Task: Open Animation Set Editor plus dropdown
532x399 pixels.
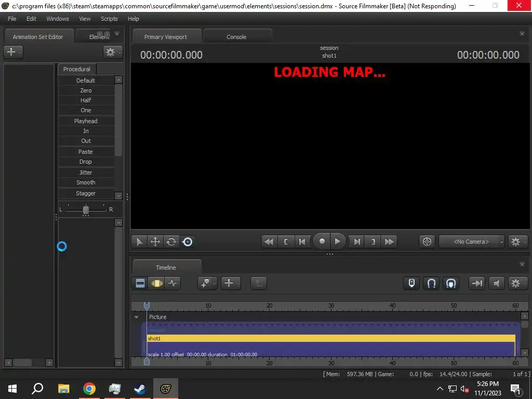Action: (x=13, y=52)
